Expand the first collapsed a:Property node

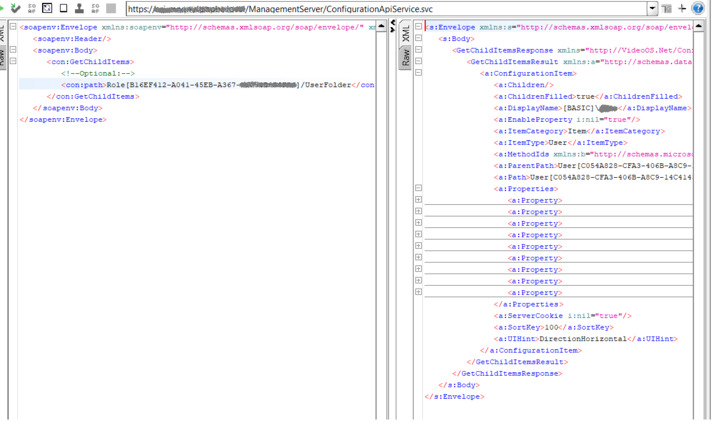pos(418,200)
